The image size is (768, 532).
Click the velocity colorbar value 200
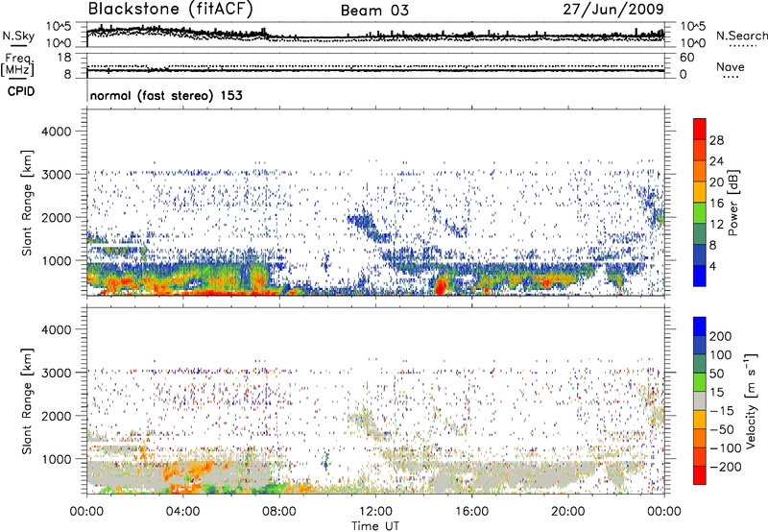pos(721,336)
